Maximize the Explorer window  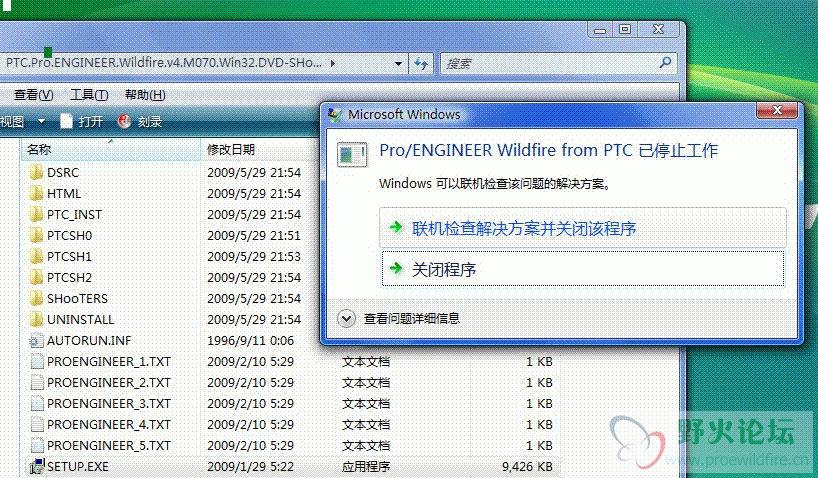click(625, 30)
